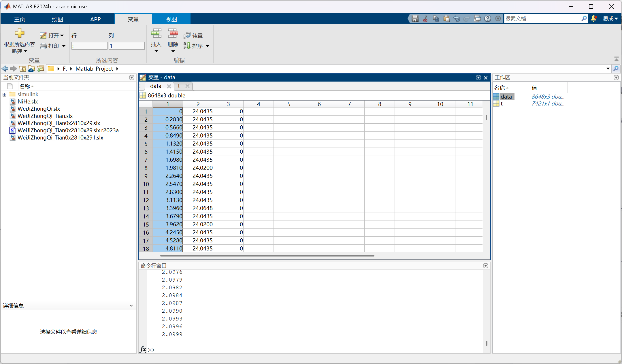Click the Insert rows/columns icon
622x364 pixels.
point(156,33)
